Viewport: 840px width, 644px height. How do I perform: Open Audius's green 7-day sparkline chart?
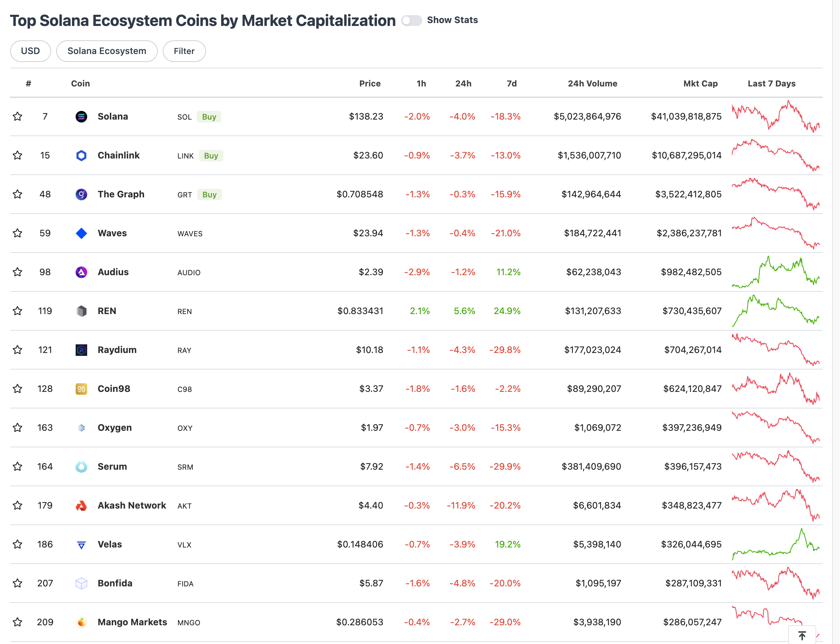[x=776, y=272]
